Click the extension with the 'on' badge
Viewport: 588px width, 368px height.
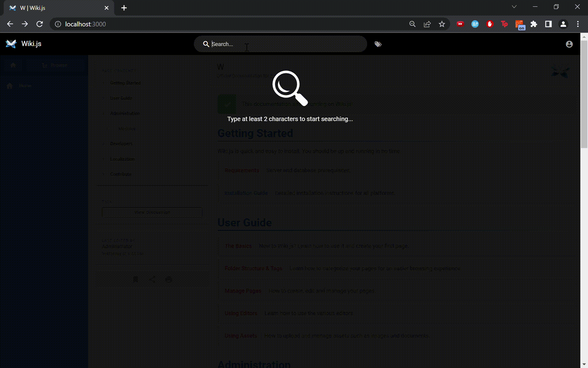pyautogui.click(x=519, y=25)
